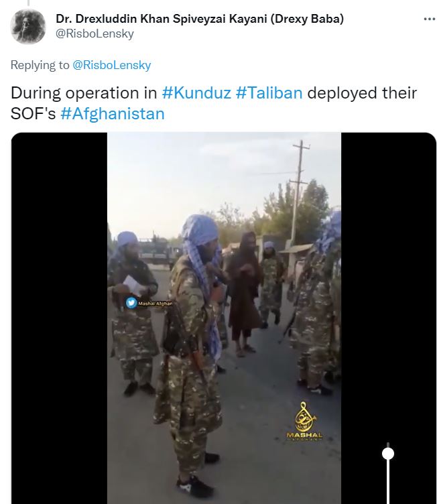This screenshot has height=504, width=437.
Task: Click the MASHAL text under the gold logo
Action: tap(304, 435)
